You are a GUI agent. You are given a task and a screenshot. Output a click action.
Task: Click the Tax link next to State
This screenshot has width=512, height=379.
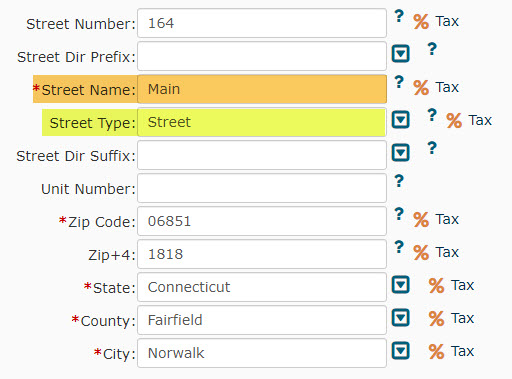462,285
